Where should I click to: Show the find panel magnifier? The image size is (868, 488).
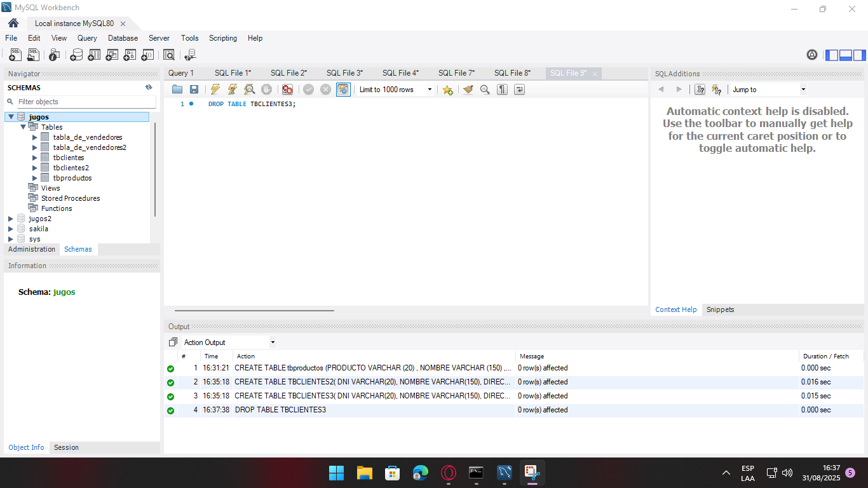click(x=485, y=90)
